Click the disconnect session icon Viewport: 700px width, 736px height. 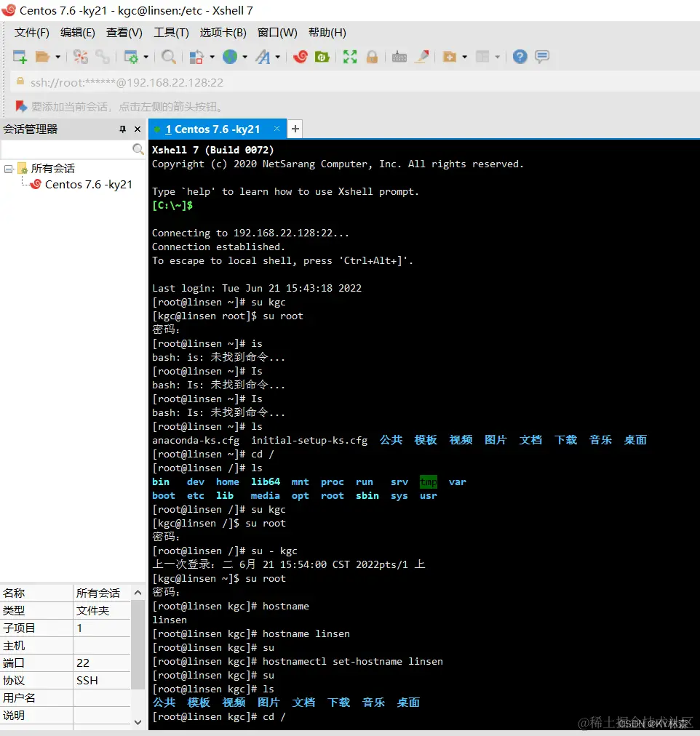coord(81,57)
